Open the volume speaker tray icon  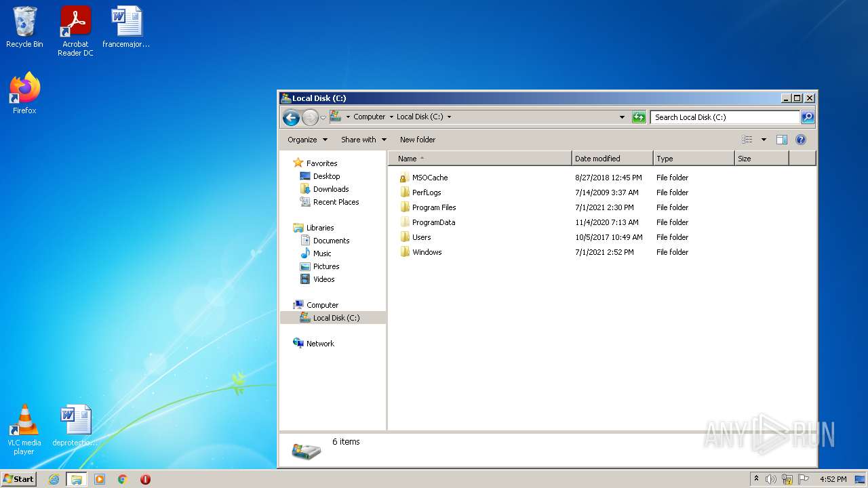tap(771, 479)
